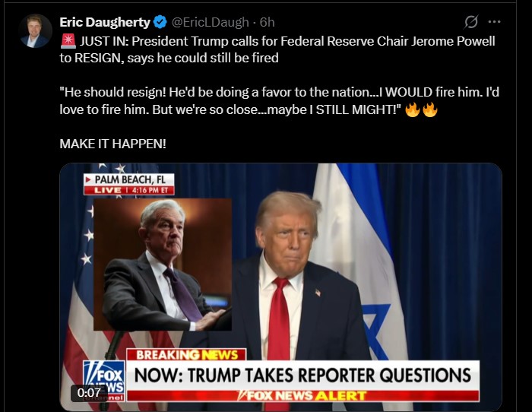The height and width of the screenshot is (412, 532).
Task: Open the 6h post timestamp
Action: (267, 22)
